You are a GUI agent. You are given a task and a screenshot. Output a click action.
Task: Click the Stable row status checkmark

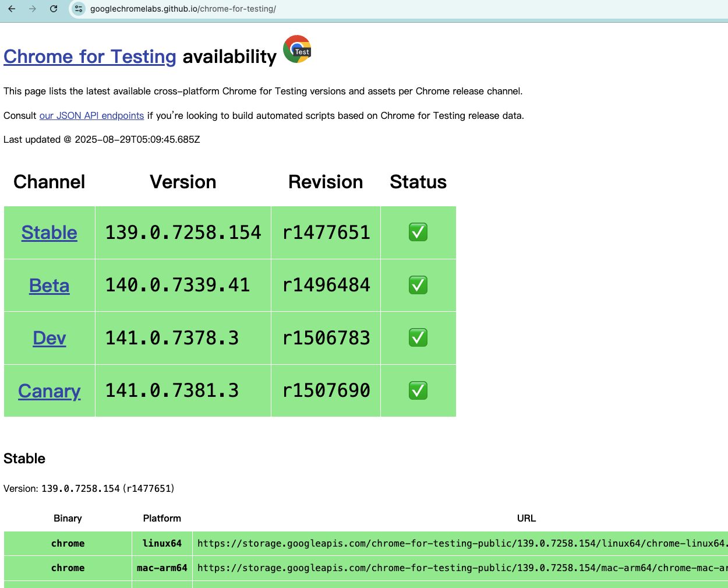coord(418,232)
